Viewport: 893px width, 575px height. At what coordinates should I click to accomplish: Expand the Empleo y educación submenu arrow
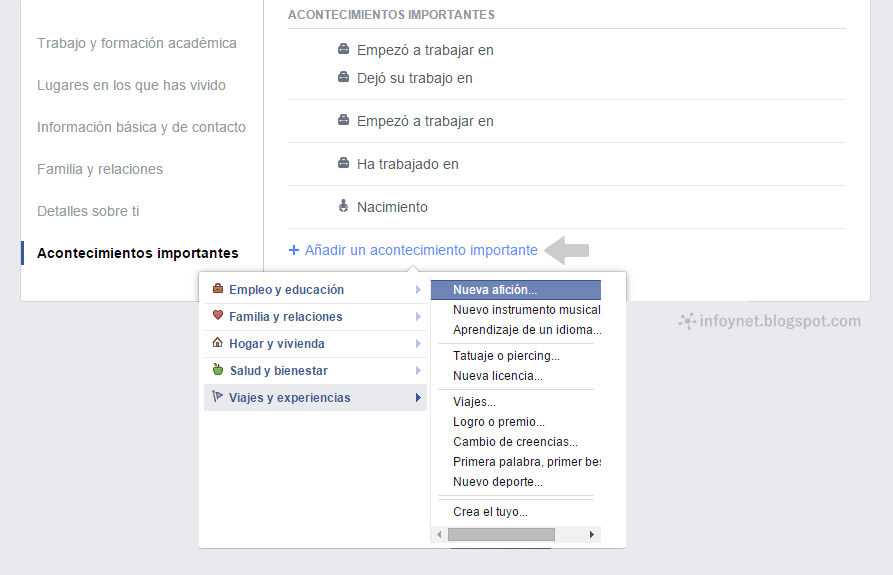tap(418, 290)
